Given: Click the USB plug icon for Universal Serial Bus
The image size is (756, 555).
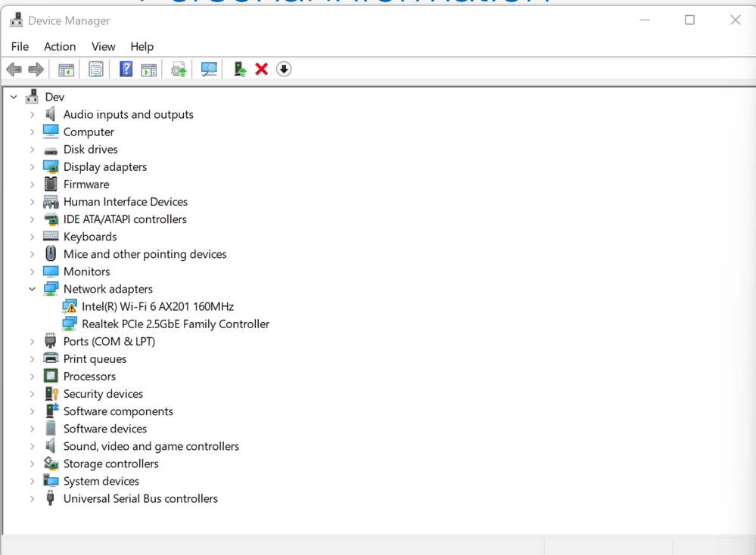Looking at the screenshot, I should tap(50, 498).
